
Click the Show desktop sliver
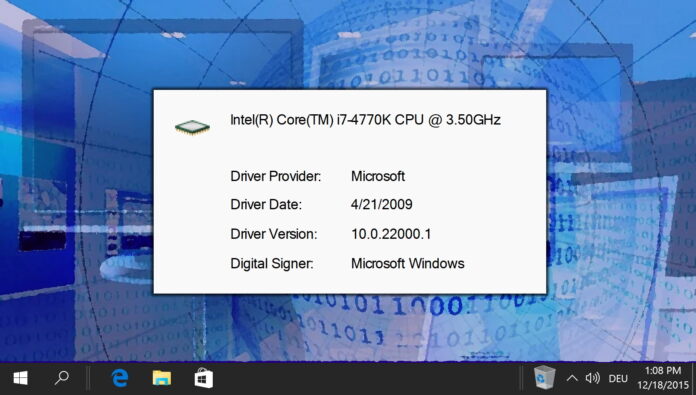coord(693,379)
